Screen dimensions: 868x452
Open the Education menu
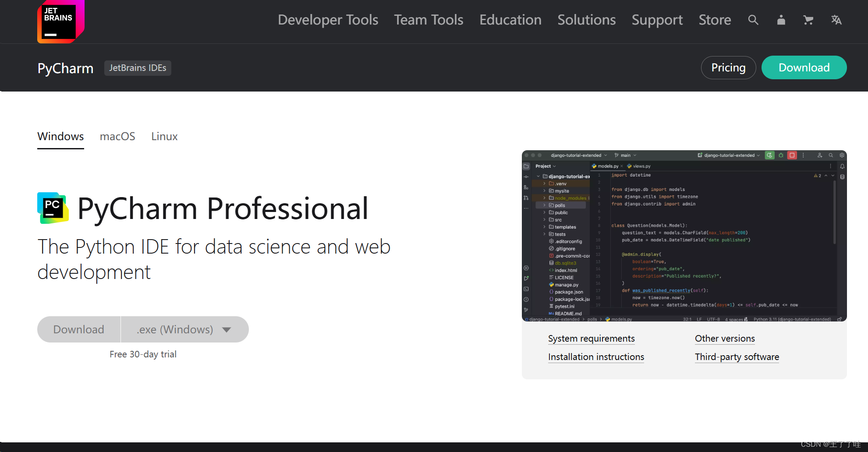click(510, 20)
